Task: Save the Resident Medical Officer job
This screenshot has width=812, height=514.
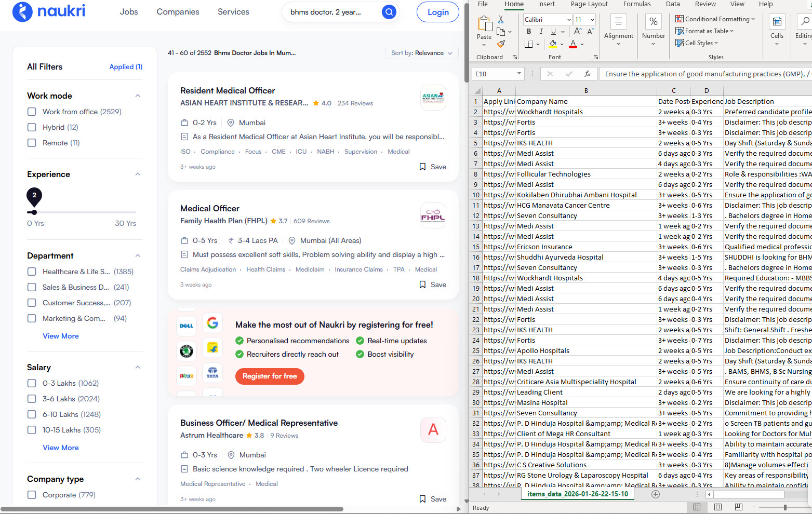Action: [x=433, y=167]
